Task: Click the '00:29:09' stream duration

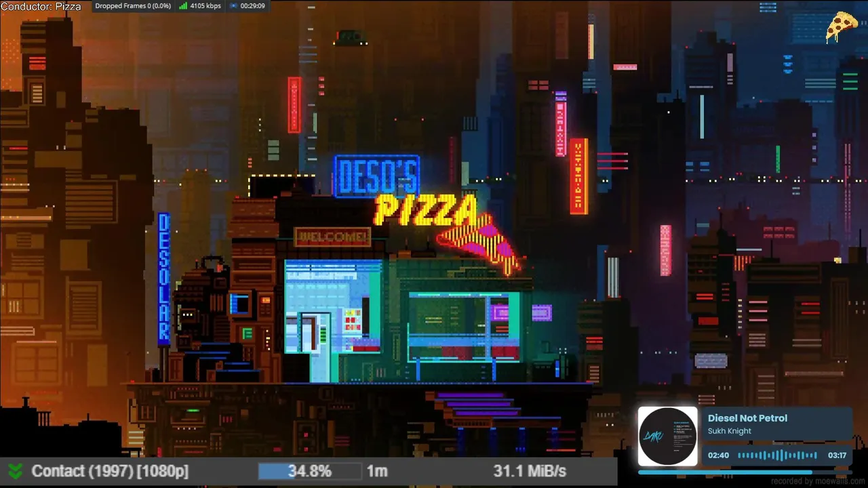Action: (x=253, y=6)
